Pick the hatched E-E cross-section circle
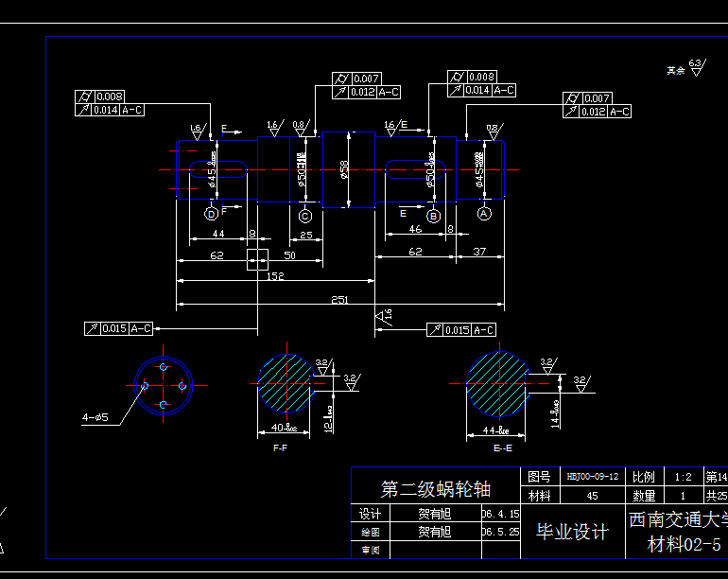The width and height of the screenshot is (728, 579). [x=498, y=384]
